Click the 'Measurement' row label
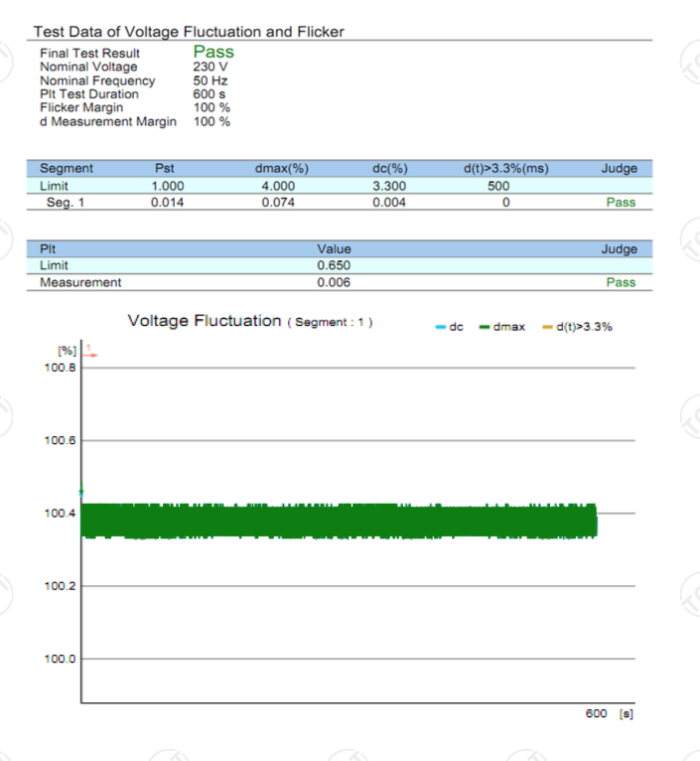 [x=80, y=282]
